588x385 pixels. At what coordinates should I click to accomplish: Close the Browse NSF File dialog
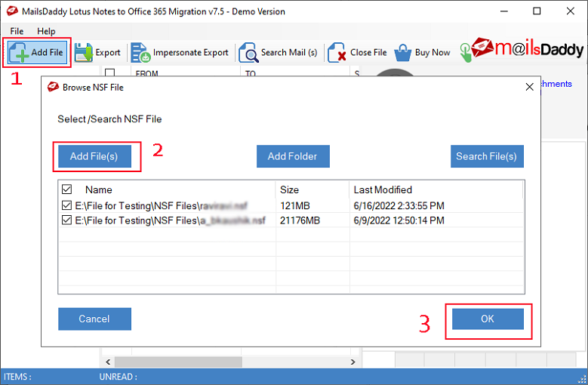click(529, 87)
